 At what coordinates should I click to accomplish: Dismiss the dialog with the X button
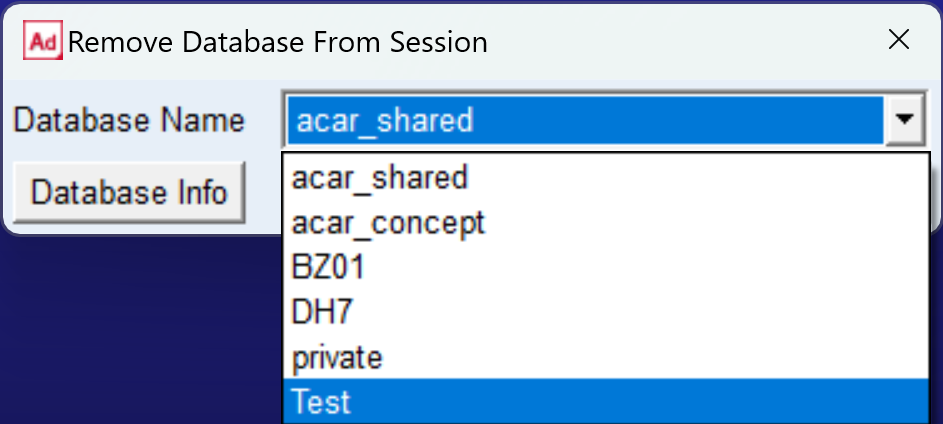(899, 40)
